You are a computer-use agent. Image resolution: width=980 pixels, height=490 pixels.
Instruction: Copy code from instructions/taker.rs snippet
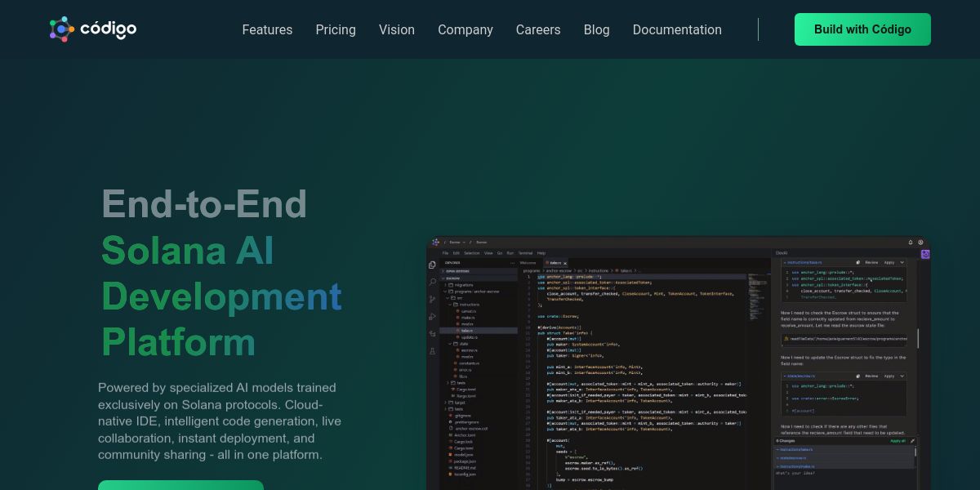(x=858, y=262)
